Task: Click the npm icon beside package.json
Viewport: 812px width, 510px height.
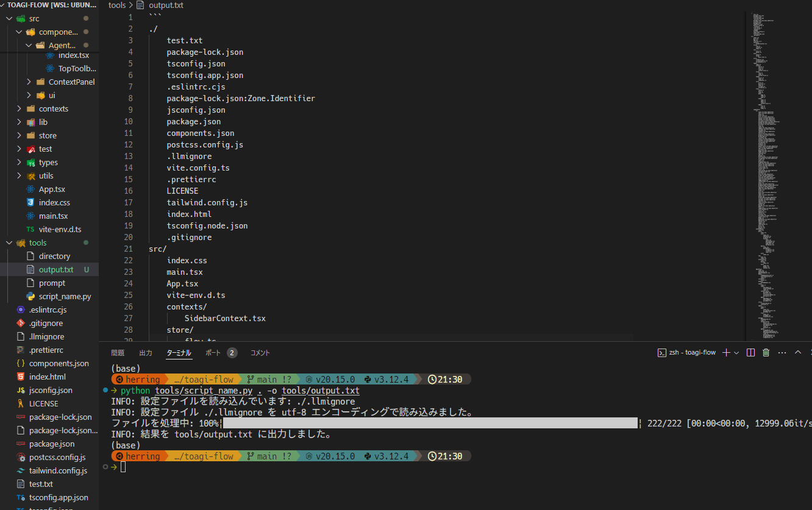Action: (x=21, y=444)
